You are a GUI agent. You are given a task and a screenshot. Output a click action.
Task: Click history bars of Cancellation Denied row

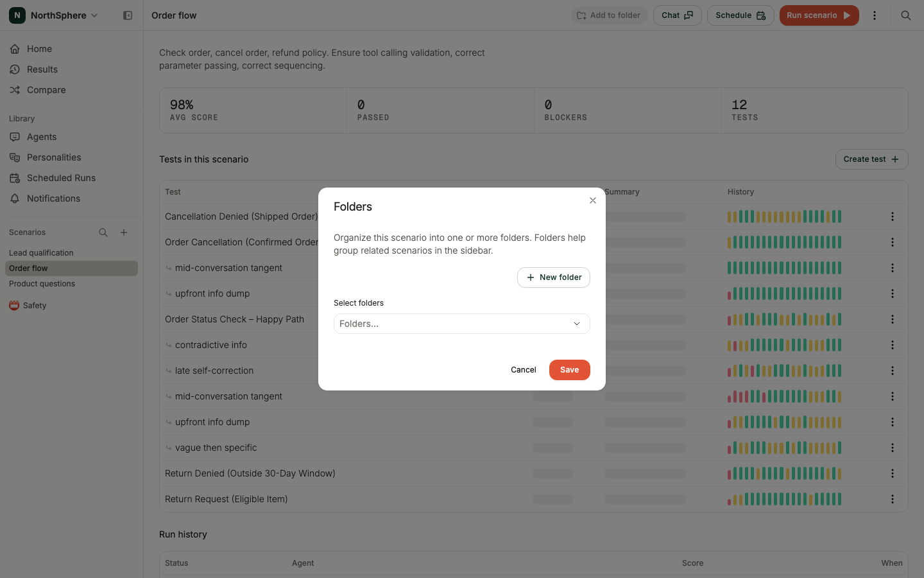pos(784,216)
